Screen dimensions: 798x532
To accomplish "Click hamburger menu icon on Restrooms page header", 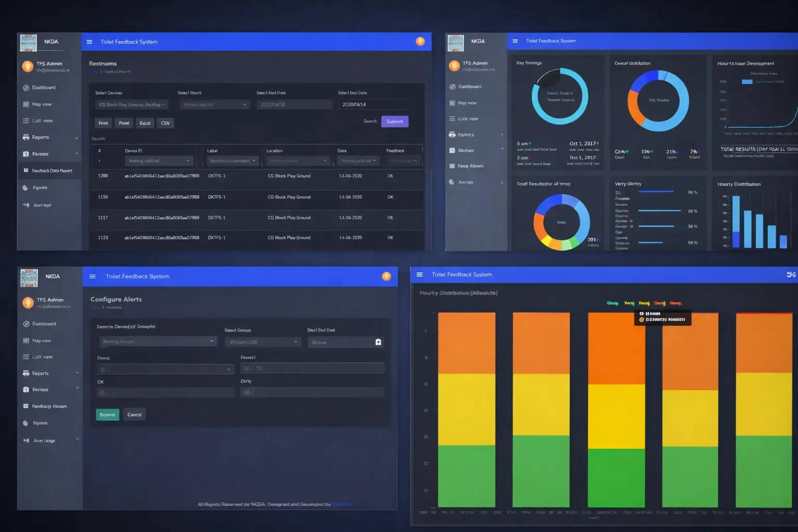I will pos(89,42).
